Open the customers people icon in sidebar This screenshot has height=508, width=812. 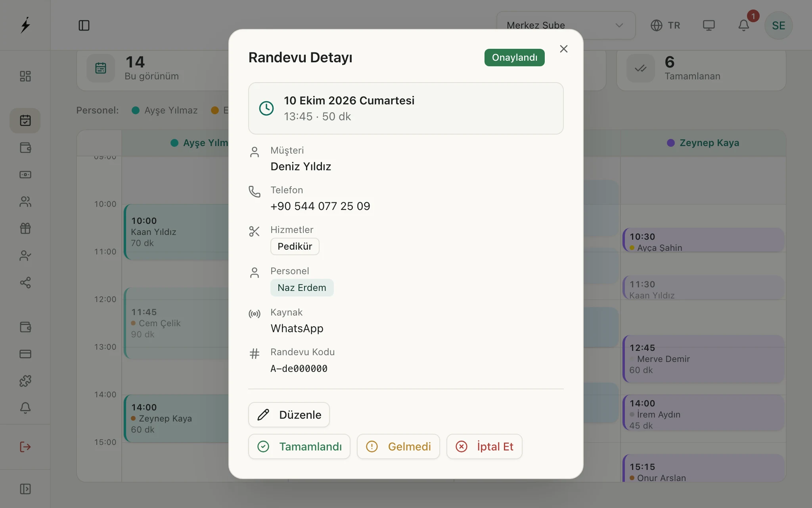click(x=25, y=202)
